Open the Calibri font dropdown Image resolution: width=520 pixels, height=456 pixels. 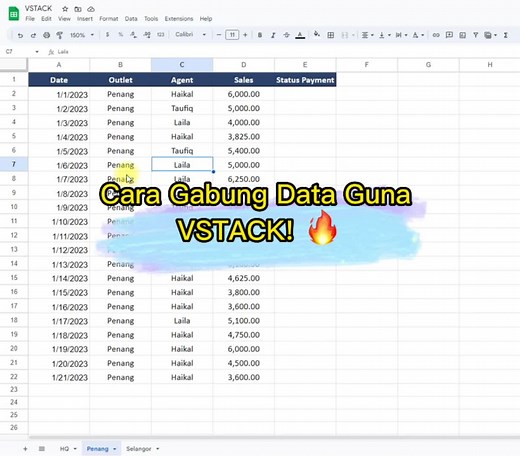point(191,35)
